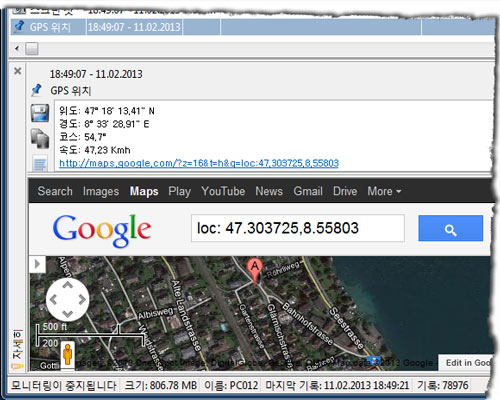500x400 pixels.
Task: Click the 마지막 기록 status entry
Action: (x=337, y=386)
